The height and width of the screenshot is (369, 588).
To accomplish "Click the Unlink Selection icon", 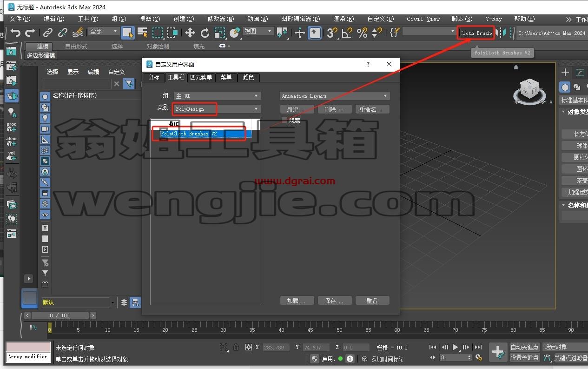I will click(63, 33).
